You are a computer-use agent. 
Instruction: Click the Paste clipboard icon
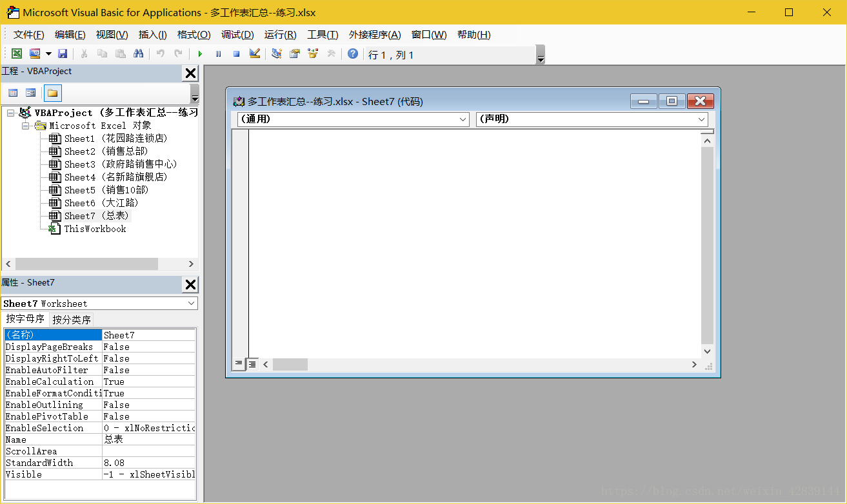120,54
